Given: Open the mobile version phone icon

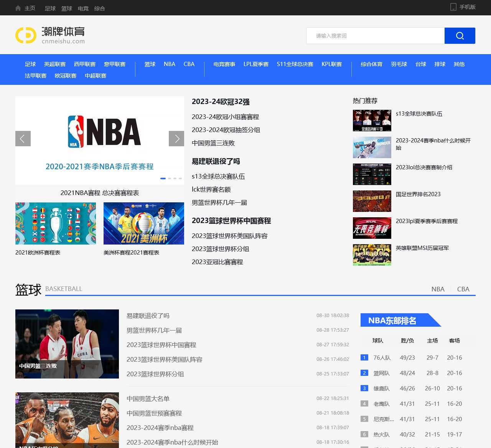Looking at the screenshot, I should [x=453, y=7].
